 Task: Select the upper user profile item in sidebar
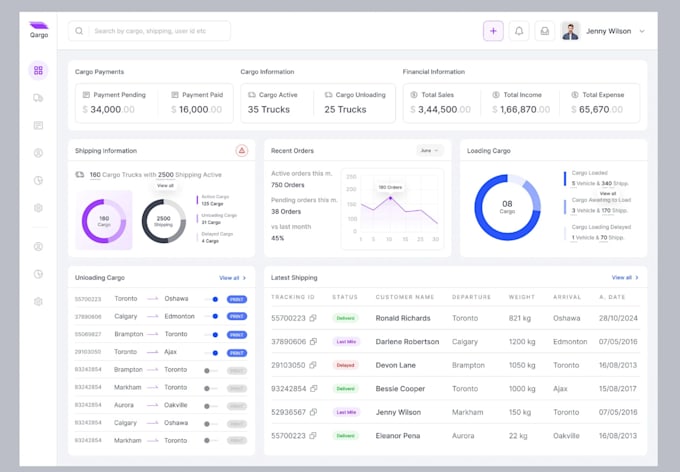coord(38,153)
